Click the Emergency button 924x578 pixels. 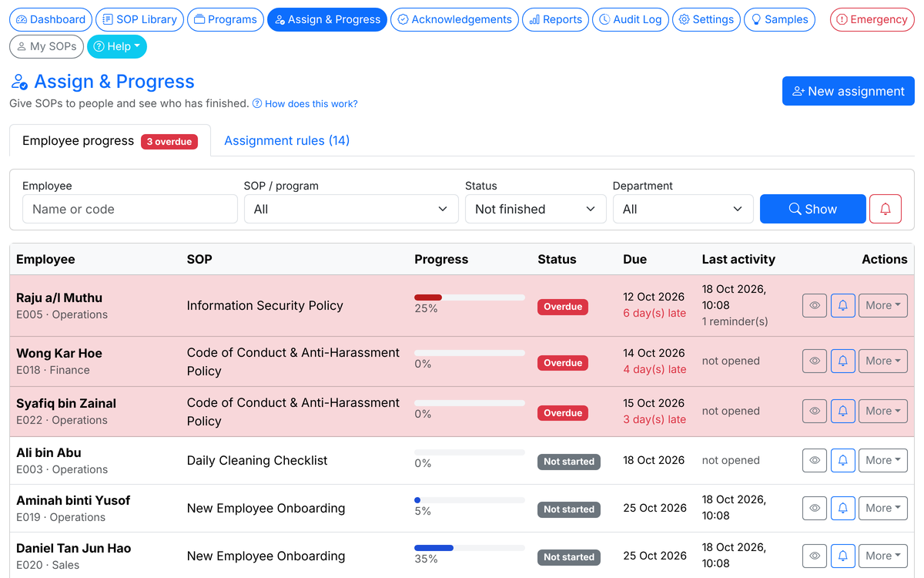tap(872, 19)
